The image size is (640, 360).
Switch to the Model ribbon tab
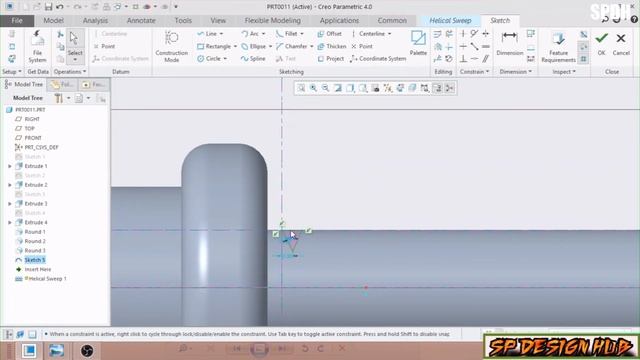[x=53, y=20]
